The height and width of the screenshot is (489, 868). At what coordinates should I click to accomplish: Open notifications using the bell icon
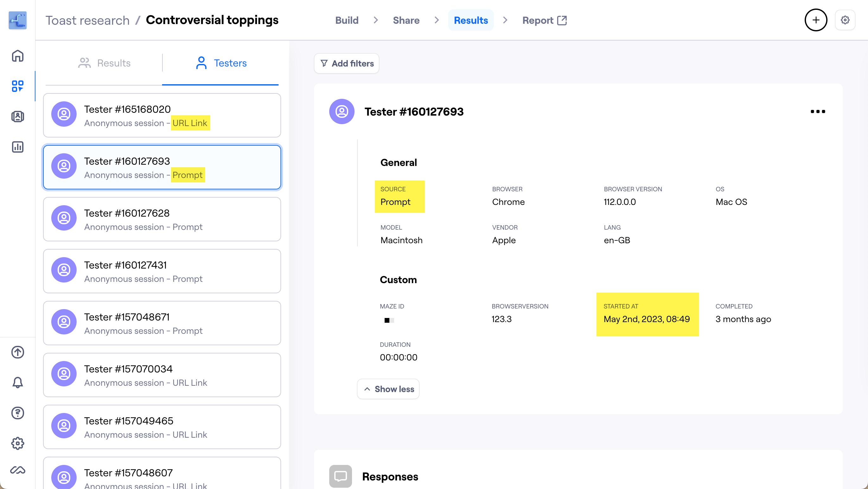tap(17, 383)
